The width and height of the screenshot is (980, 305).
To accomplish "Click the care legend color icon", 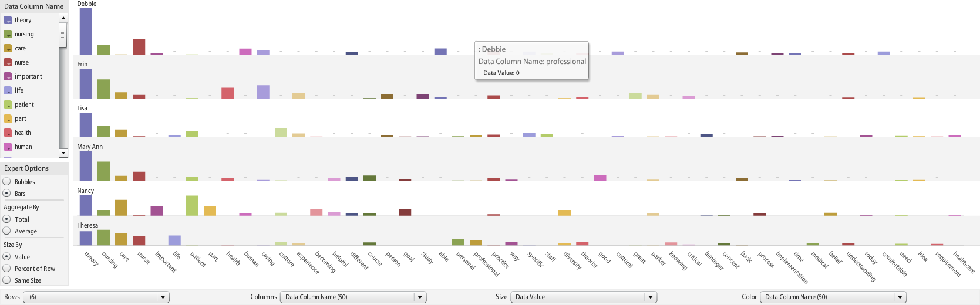I will tap(8, 48).
